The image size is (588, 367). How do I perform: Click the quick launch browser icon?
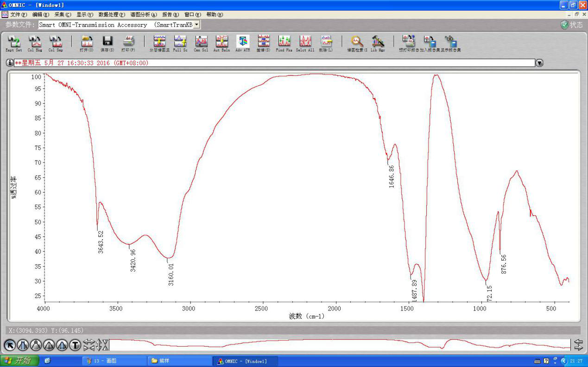click(48, 361)
